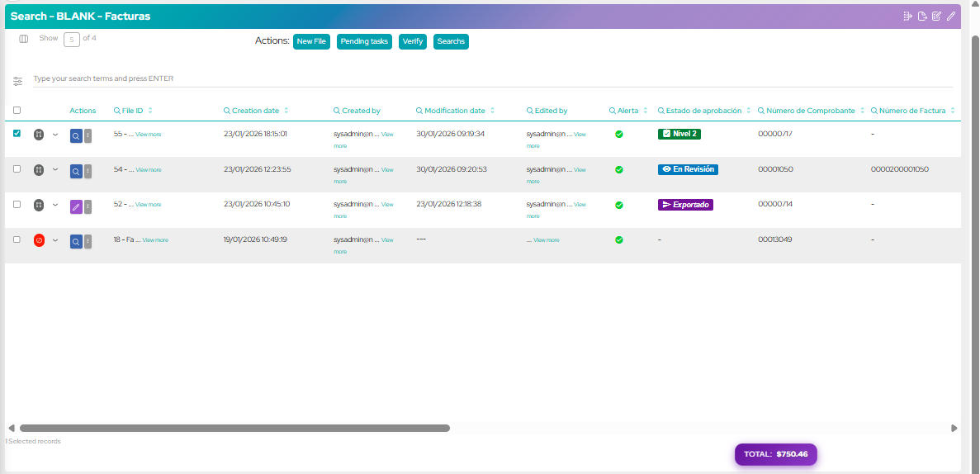Sort by Estado de aprobación column arrows
Image resolution: width=980 pixels, height=474 pixels.
click(x=749, y=111)
